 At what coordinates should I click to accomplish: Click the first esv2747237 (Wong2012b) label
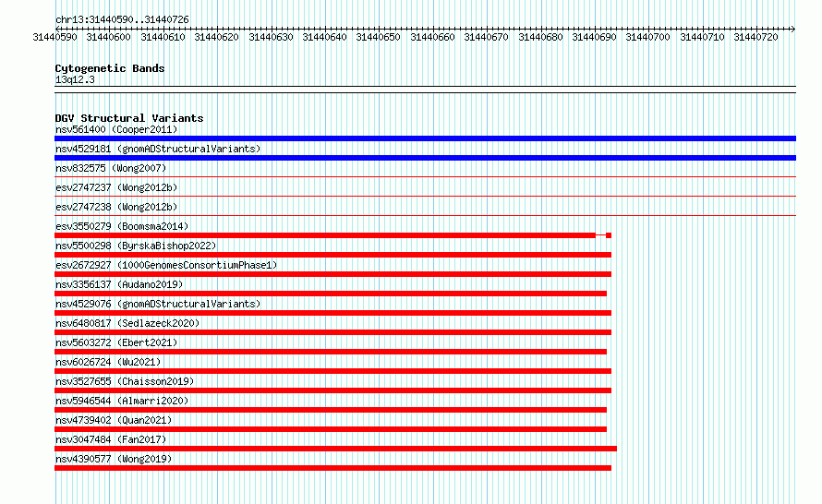tap(116, 187)
